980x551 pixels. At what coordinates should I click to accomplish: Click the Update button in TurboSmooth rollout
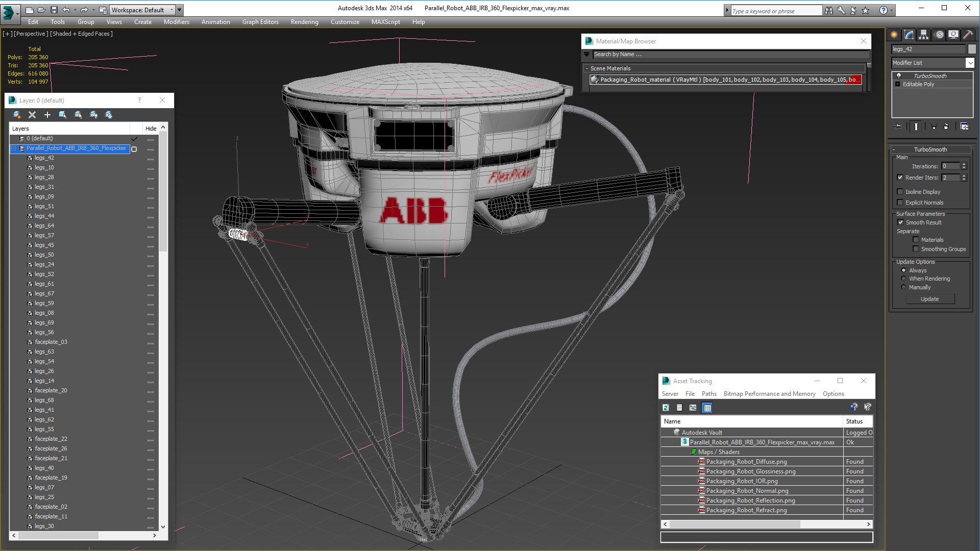coord(929,299)
